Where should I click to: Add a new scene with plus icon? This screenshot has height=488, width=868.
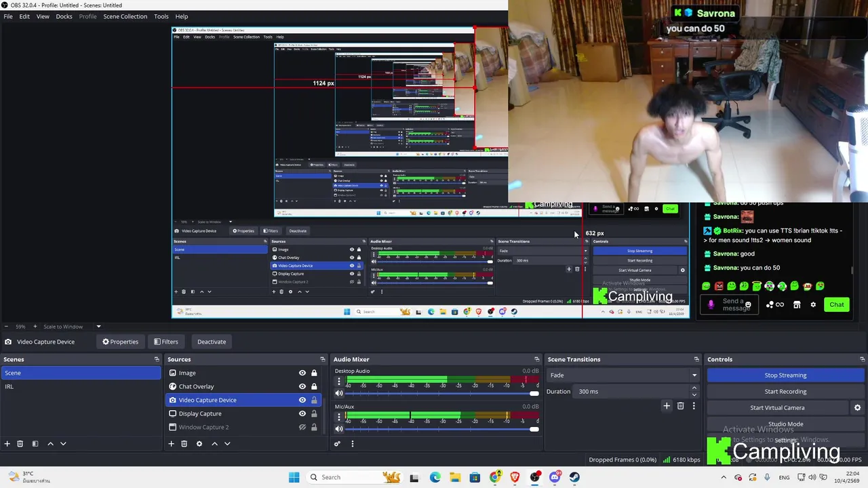click(7, 444)
